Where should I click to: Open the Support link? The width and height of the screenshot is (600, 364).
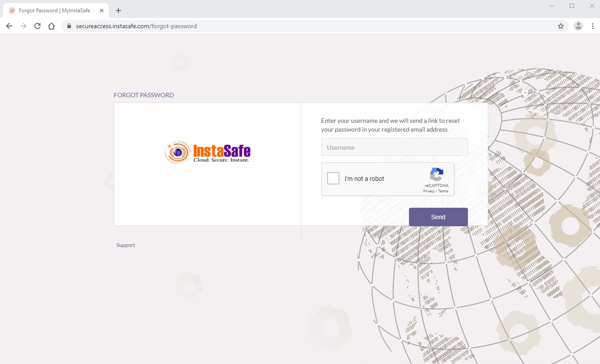(125, 245)
